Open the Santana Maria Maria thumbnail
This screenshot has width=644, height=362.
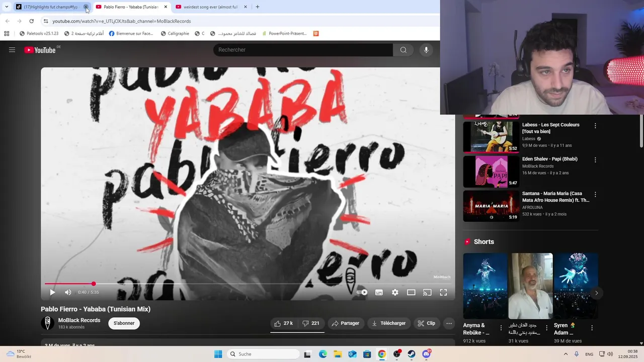491,206
